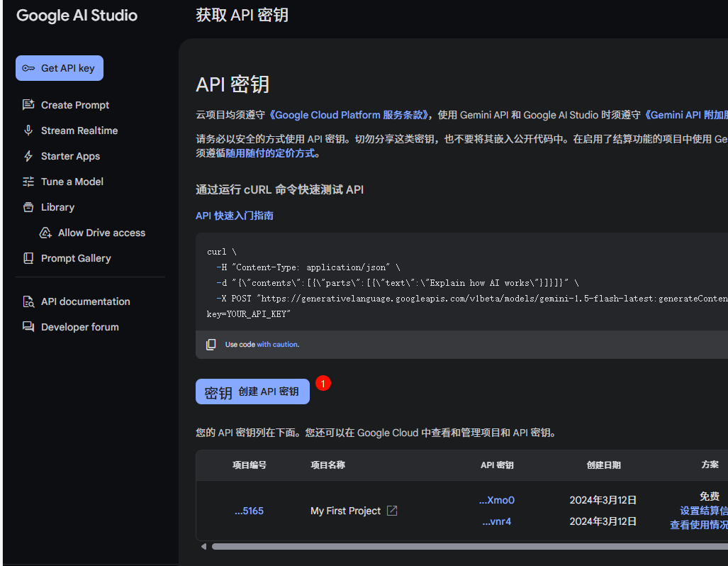Image resolution: width=728 pixels, height=566 pixels.
Task: Open Google Cloud Platform 服务条款 link
Action: click(349, 115)
